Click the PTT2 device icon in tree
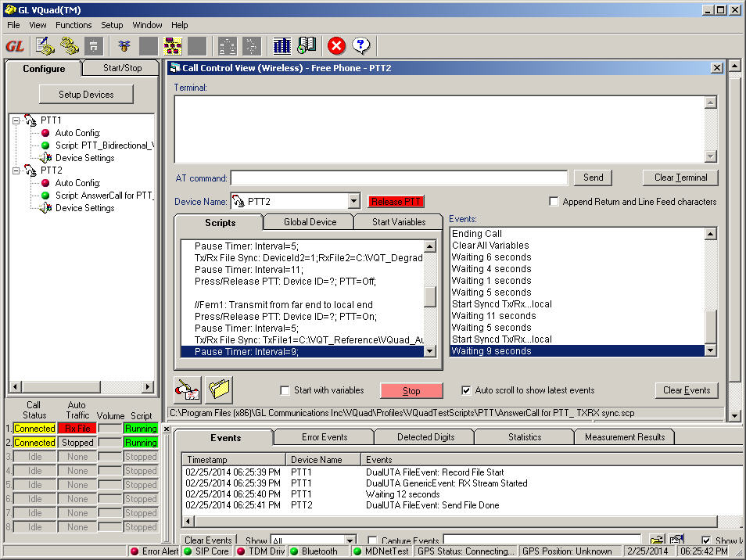The height and width of the screenshot is (560, 746). [x=30, y=171]
